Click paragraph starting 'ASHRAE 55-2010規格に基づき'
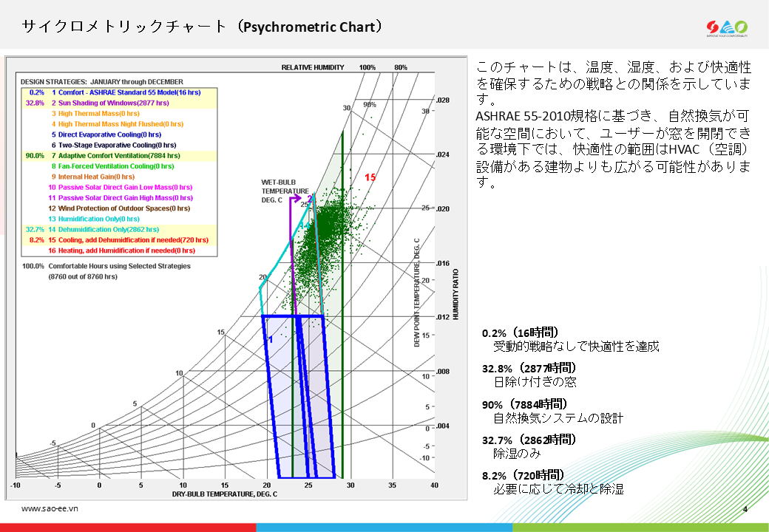Screen dimensions: 769x532 click(x=613, y=149)
